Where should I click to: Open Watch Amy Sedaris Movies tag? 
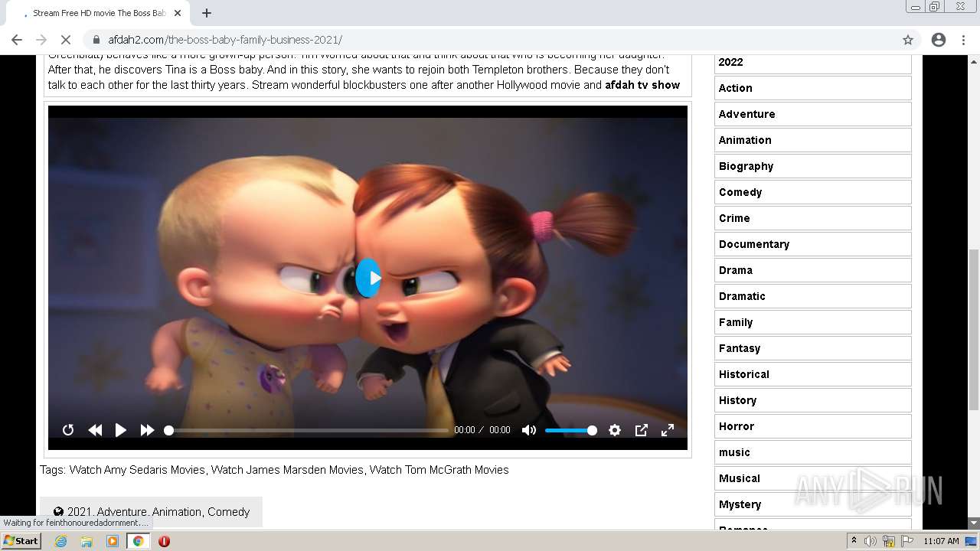coord(137,470)
